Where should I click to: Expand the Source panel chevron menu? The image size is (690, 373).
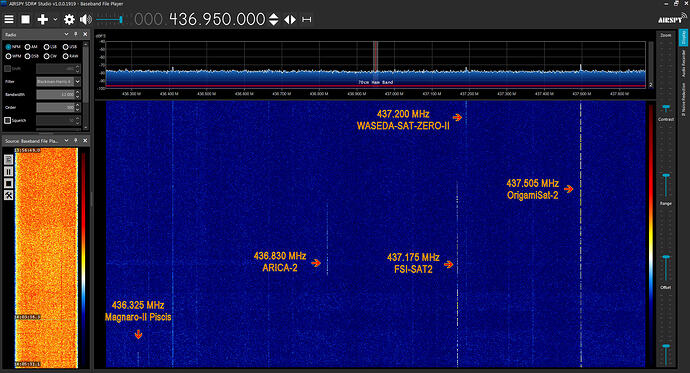point(66,140)
